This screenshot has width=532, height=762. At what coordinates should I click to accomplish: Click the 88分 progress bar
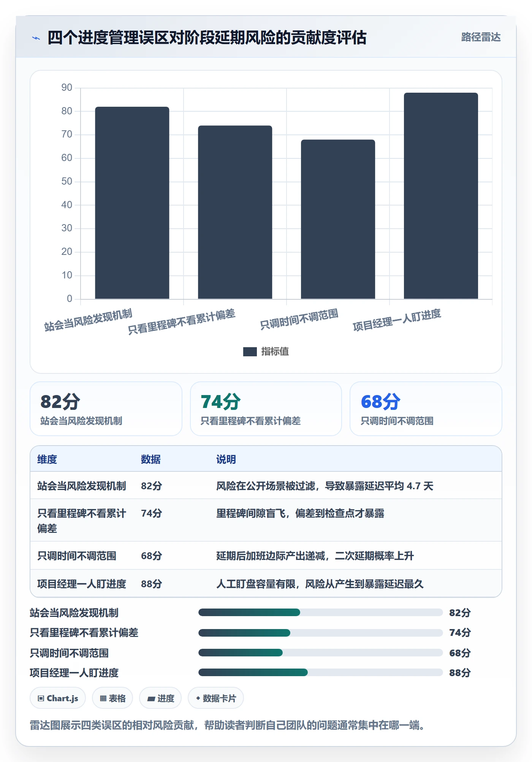320,672
